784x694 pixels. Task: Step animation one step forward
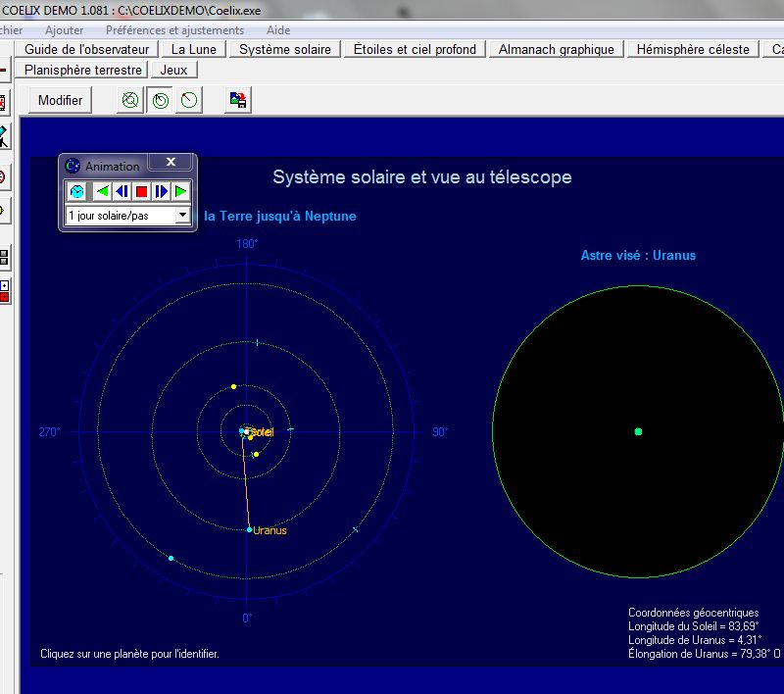(161, 191)
